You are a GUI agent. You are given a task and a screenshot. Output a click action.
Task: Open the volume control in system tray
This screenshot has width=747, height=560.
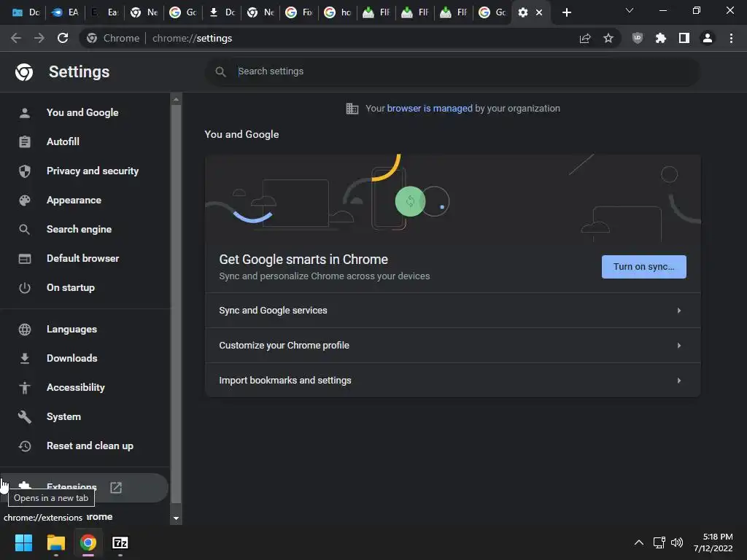(676, 542)
